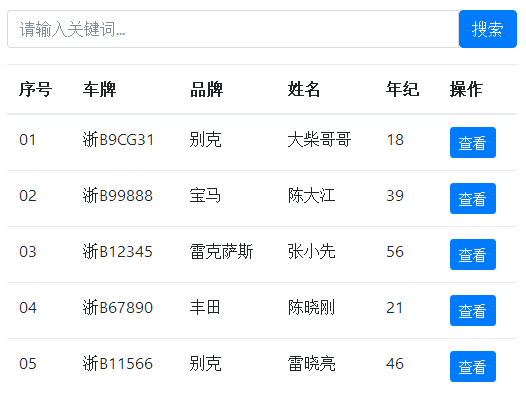Click the 搜索 search button

point(488,29)
